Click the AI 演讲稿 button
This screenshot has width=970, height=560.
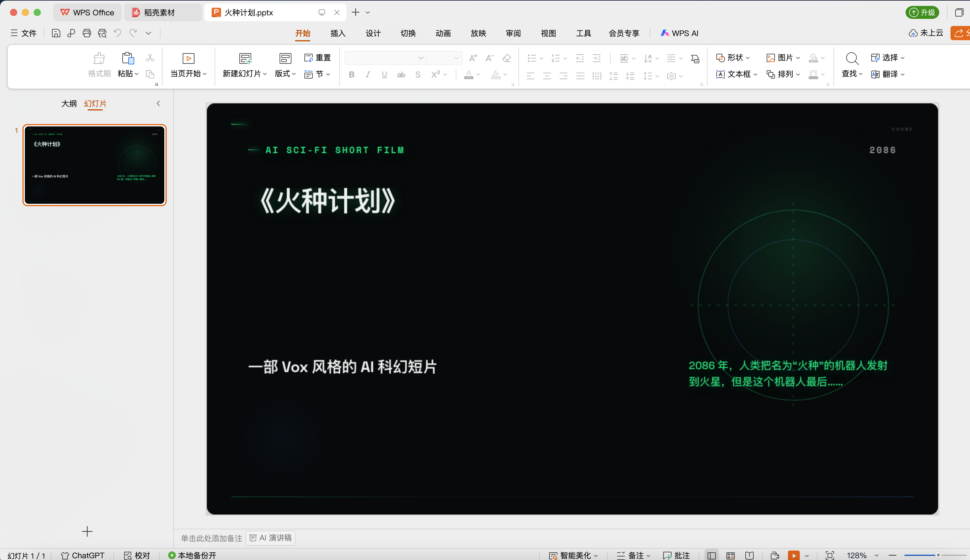(270, 538)
